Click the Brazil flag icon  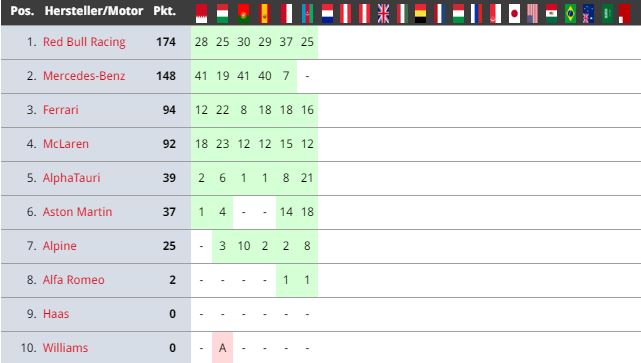570,13
